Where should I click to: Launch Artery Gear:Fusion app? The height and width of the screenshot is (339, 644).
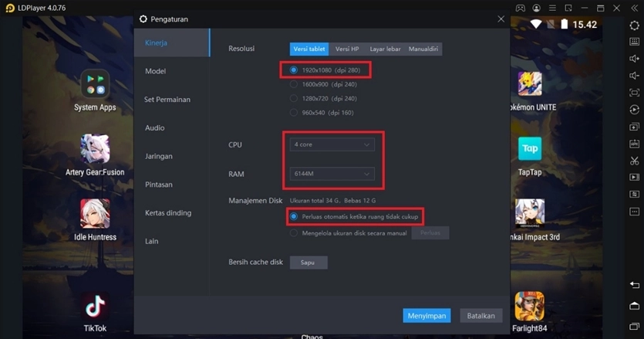95,149
